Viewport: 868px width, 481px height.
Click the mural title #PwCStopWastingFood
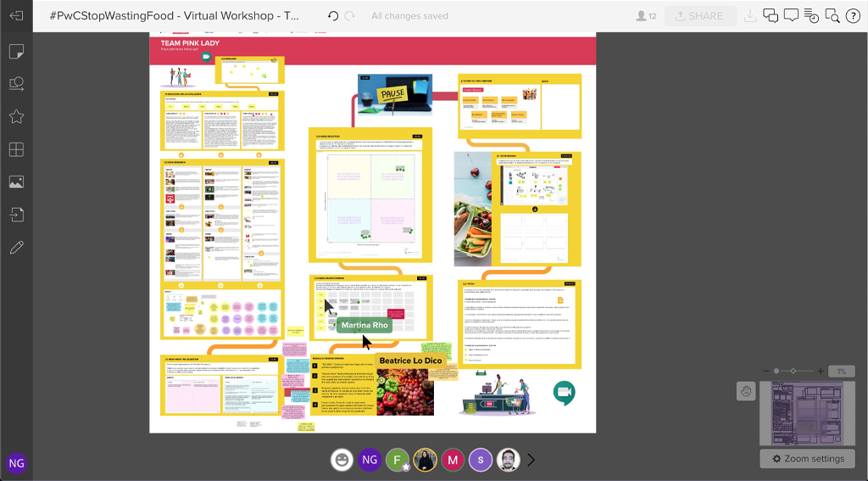[175, 15]
